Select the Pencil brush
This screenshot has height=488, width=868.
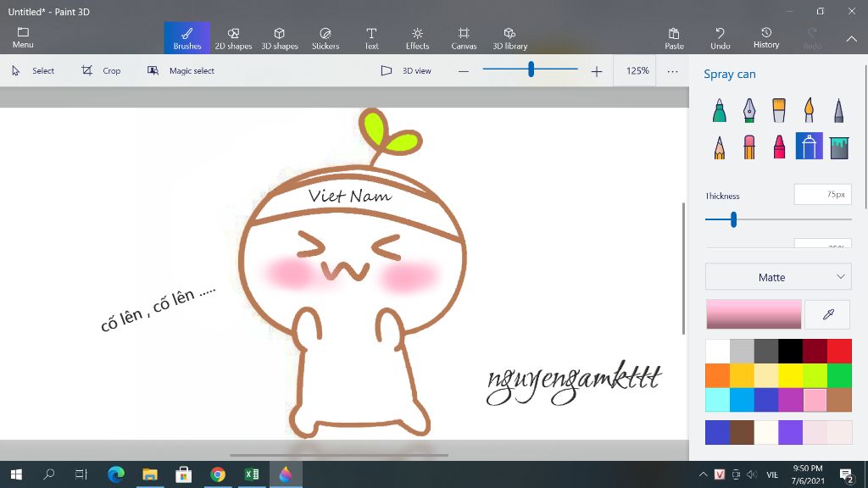point(719,147)
